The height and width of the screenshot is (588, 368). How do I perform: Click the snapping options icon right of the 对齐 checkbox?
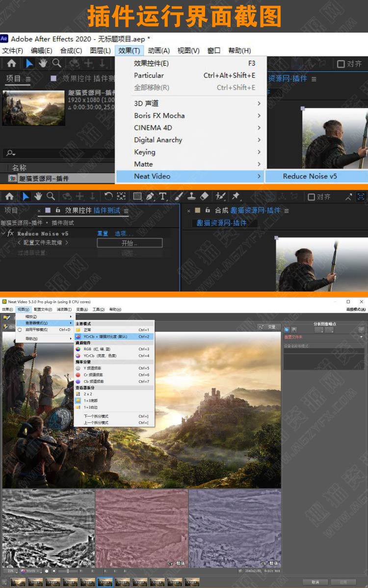348,196
